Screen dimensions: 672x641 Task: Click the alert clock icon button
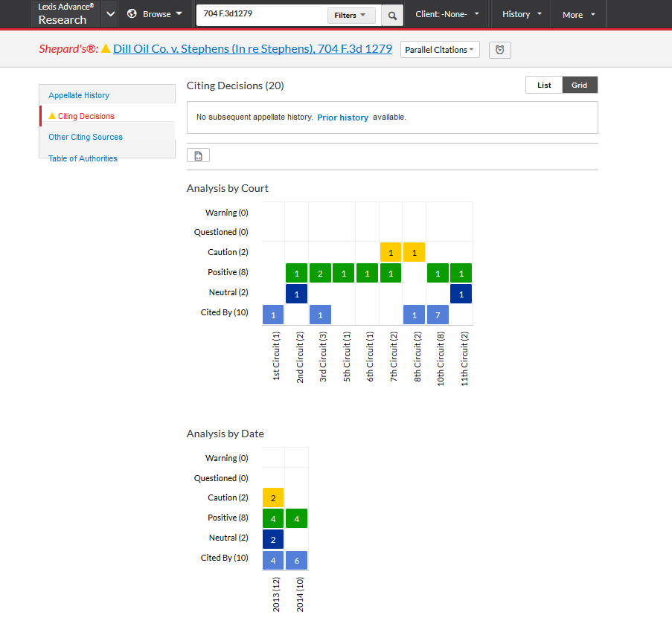click(499, 50)
